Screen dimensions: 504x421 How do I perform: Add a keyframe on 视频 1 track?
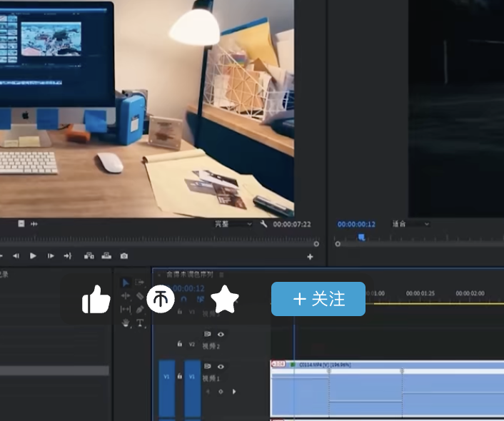click(x=221, y=392)
